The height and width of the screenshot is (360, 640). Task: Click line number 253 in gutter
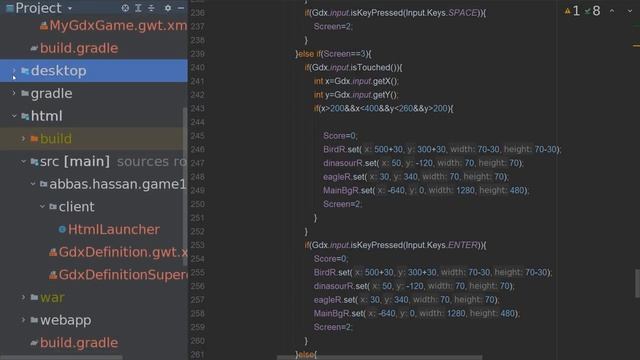point(198,245)
